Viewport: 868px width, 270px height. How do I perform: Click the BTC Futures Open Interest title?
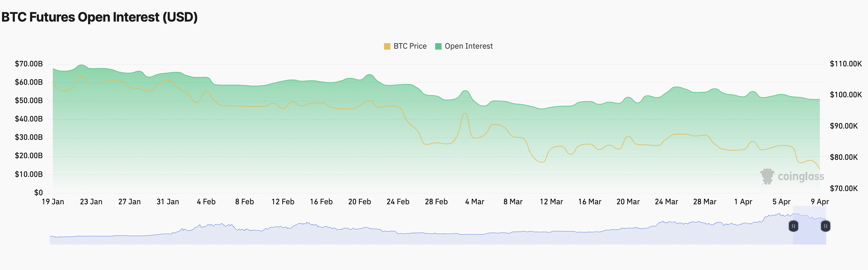point(99,17)
